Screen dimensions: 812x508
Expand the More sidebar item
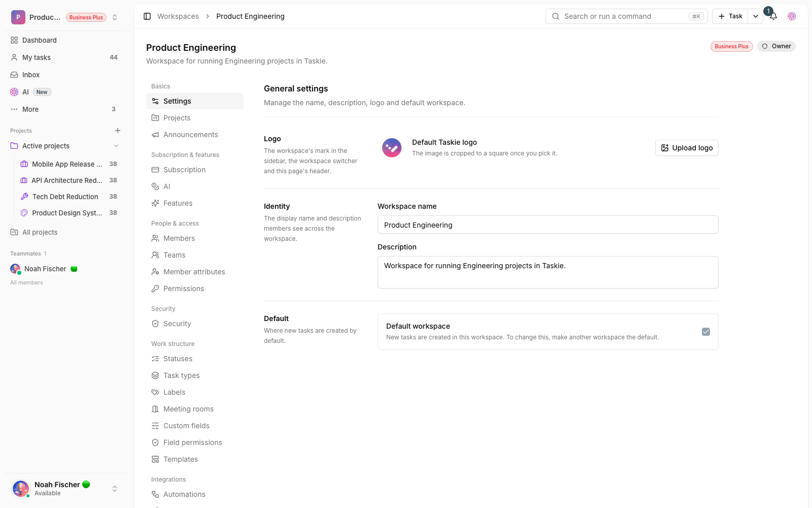pos(65,109)
